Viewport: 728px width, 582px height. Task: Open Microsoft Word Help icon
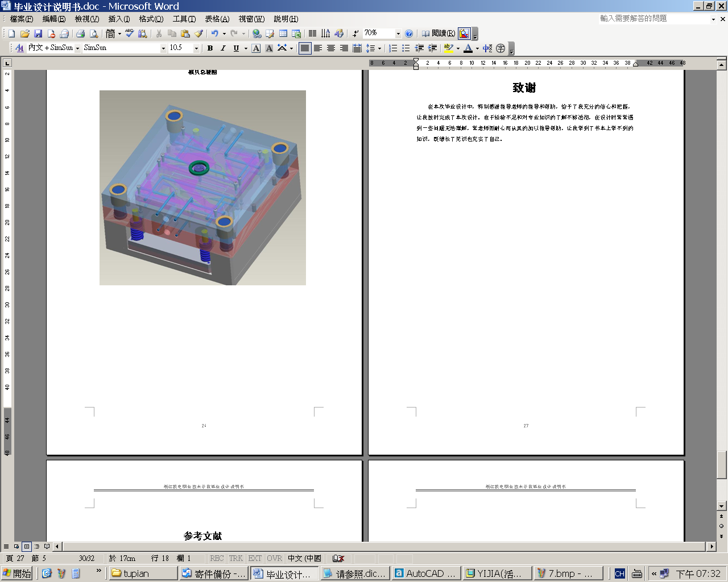[x=408, y=34]
